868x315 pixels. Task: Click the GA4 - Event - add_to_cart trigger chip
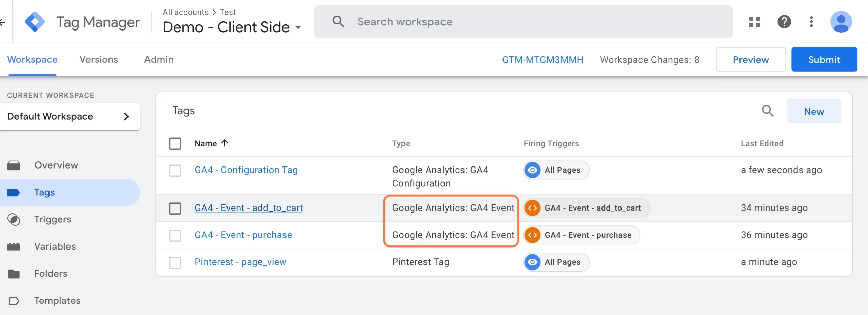(x=587, y=208)
